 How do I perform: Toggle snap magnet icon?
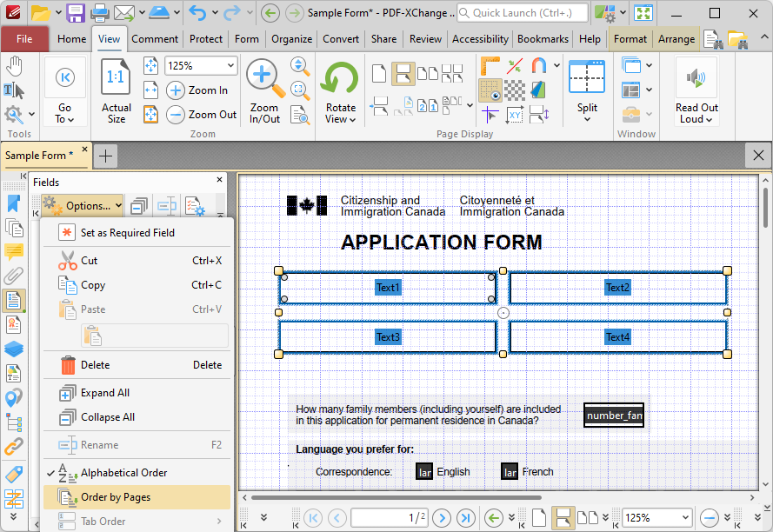pyautogui.click(x=539, y=66)
